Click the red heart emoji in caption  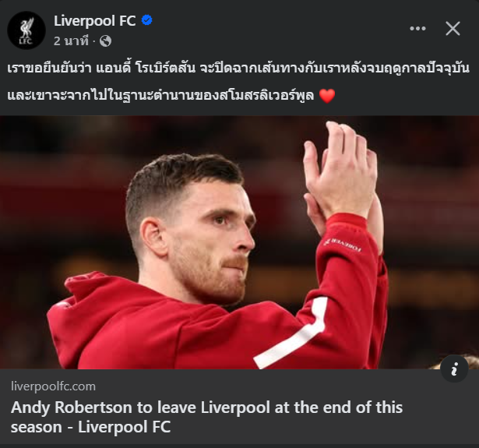click(327, 96)
